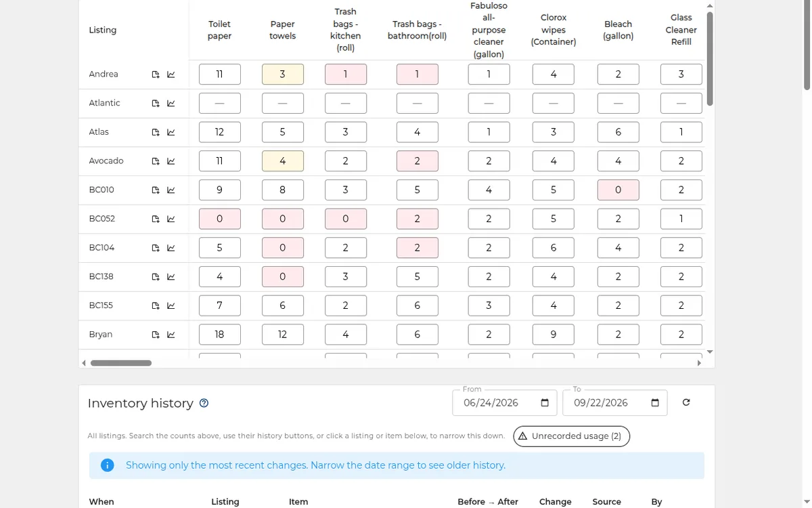Viewport: 812px width, 508px height.
Task: Click the When column header
Action: (101, 502)
